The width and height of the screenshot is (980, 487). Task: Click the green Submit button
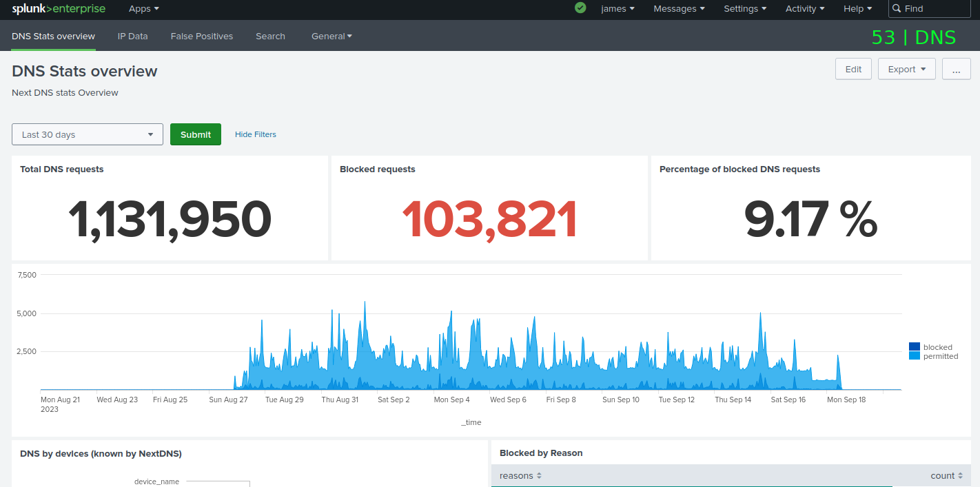click(x=196, y=134)
